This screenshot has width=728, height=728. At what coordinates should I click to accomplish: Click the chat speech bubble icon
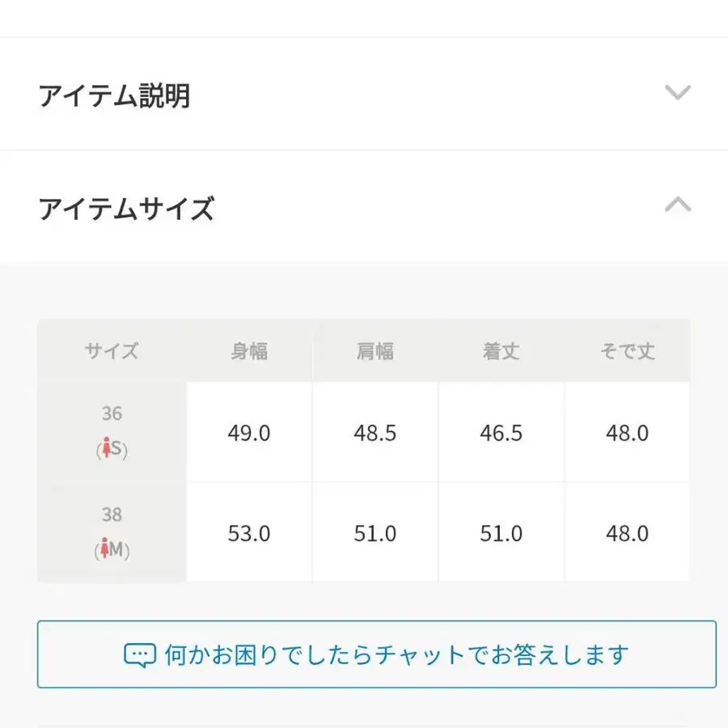[139, 654]
